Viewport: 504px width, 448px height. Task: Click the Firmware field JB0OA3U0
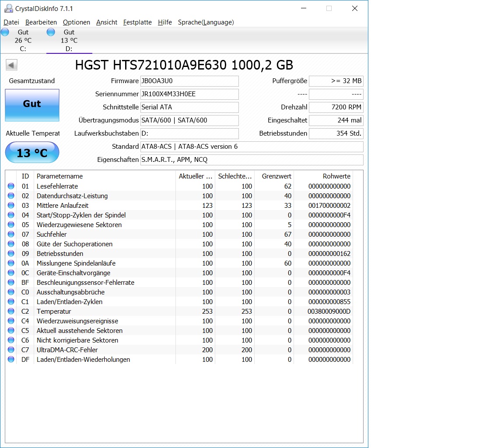pos(189,81)
